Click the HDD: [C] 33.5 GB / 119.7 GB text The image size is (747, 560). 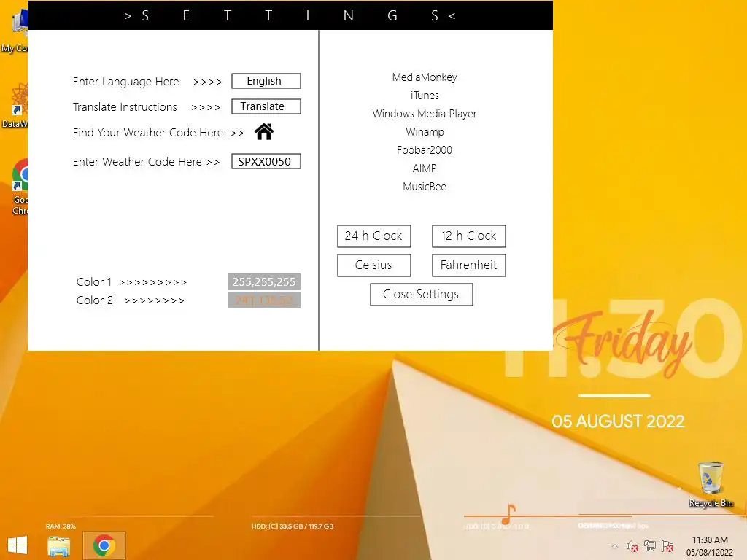(293, 526)
